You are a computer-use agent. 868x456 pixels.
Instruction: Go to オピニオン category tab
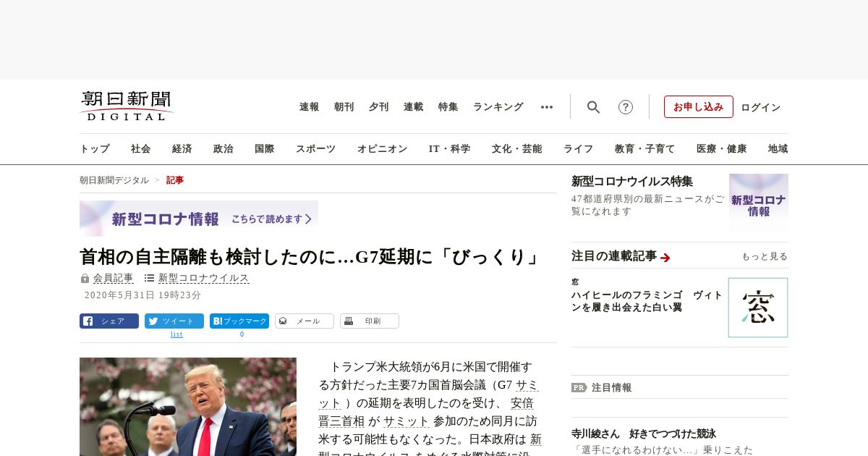[383, 149]
